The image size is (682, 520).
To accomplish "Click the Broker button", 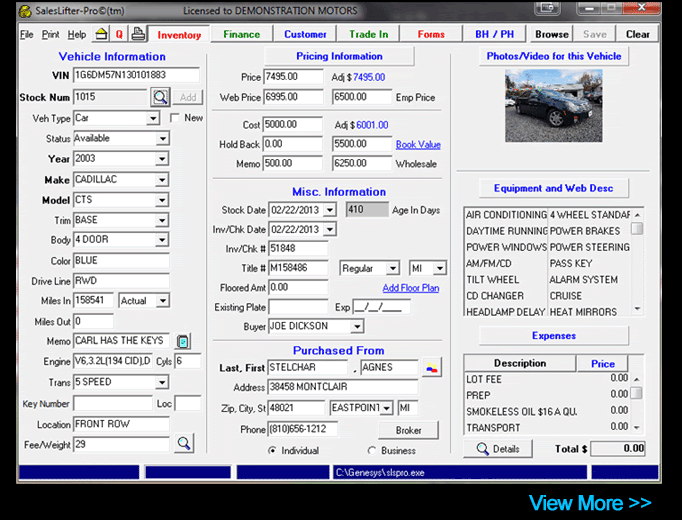I will (x=408, y=430).
